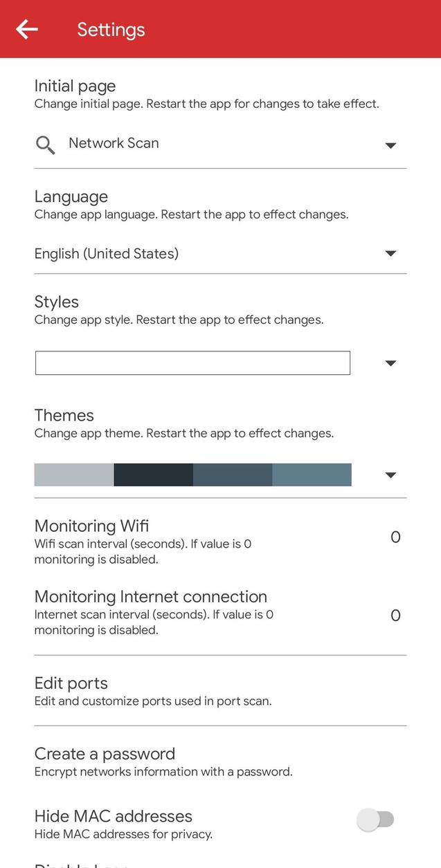Click the Hide MAC addresses label
Viewport: 441px width, 868px height.
[x=113, y=816]
